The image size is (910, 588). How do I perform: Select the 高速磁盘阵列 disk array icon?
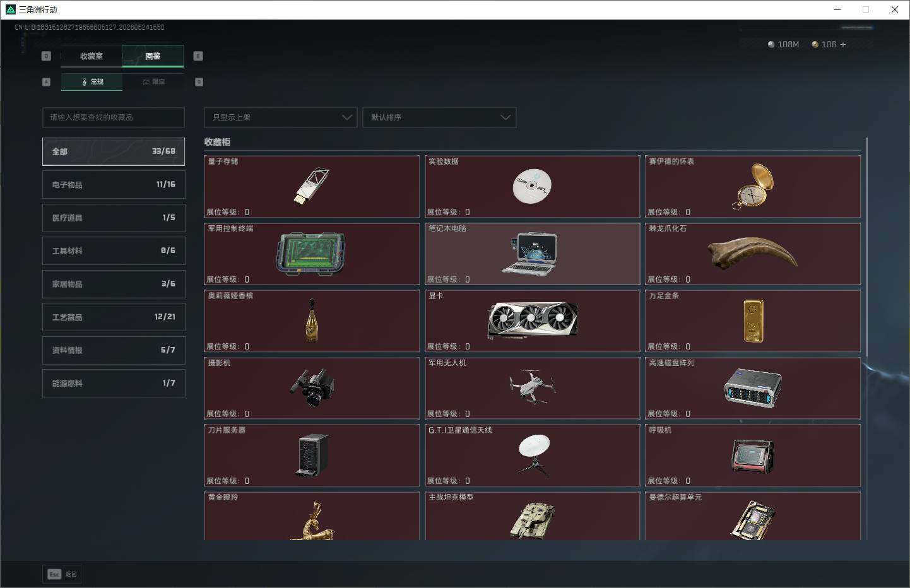[x=753, y=388]
